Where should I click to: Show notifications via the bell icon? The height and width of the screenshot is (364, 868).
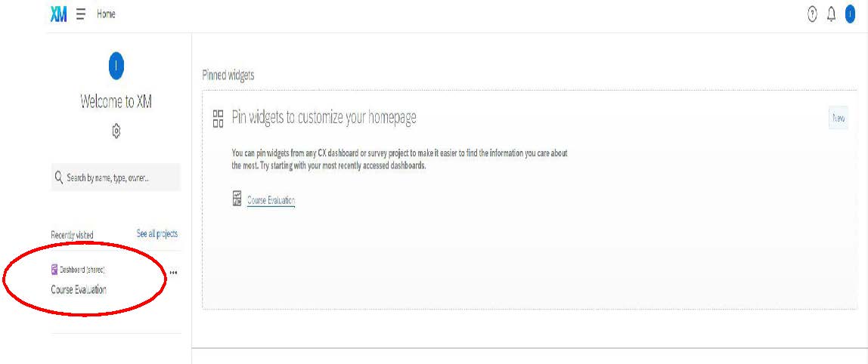point(832,14)
